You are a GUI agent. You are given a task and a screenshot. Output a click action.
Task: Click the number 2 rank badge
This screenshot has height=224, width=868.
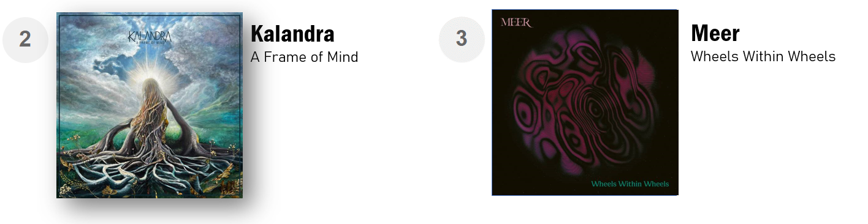25,39
